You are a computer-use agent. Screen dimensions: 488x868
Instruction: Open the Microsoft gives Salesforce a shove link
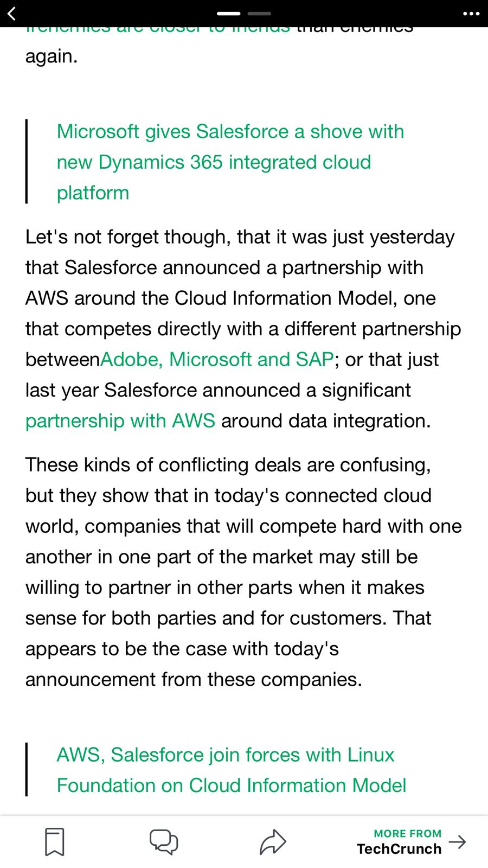230,162
